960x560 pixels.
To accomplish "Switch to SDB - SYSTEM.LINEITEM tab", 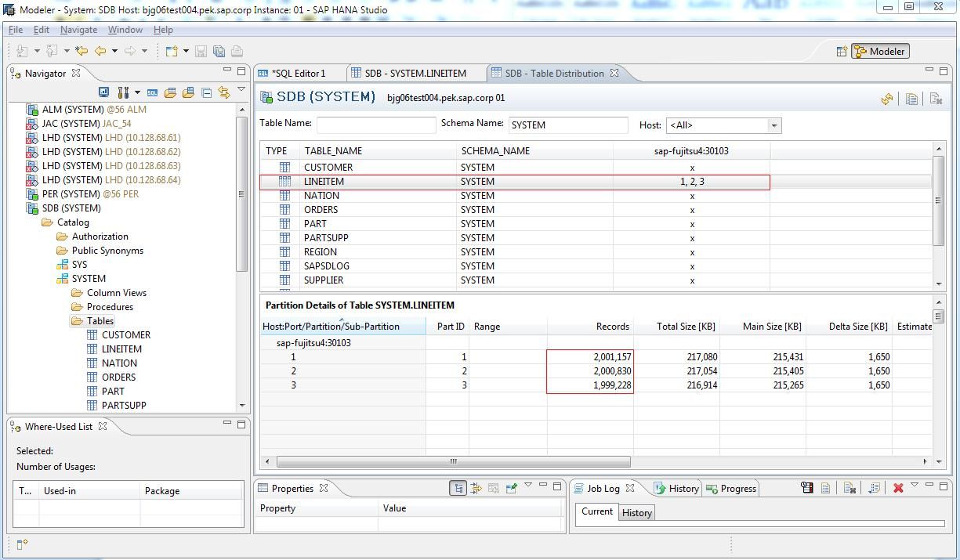I will coord(415,73).
